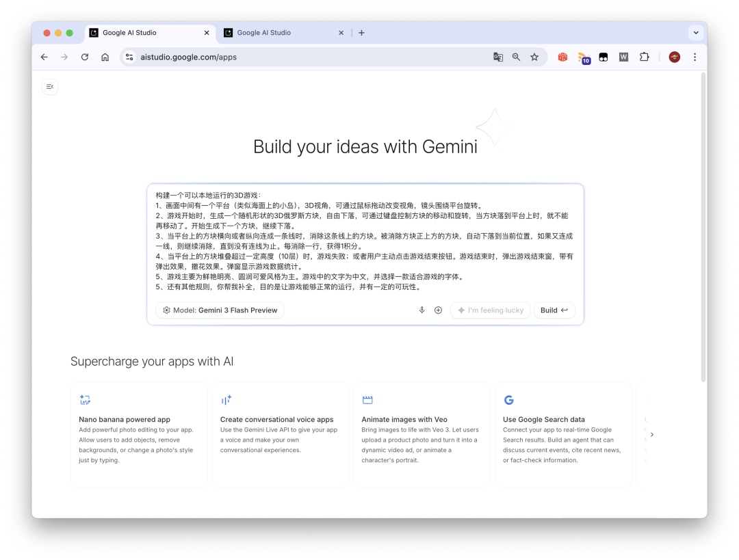The width and height of the screenshot is (739, 560).
Task: Open the Model: Gemini 3 Flash Preview selector
Action: pos(220,310)
